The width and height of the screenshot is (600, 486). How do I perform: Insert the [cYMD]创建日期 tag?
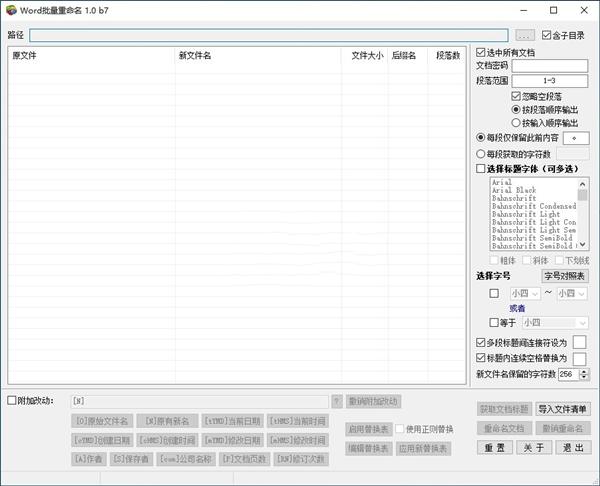tap(102, 440)
